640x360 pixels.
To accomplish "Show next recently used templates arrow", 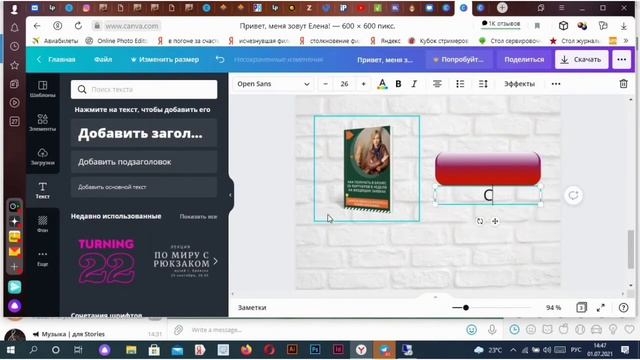I will pos(216,261).
